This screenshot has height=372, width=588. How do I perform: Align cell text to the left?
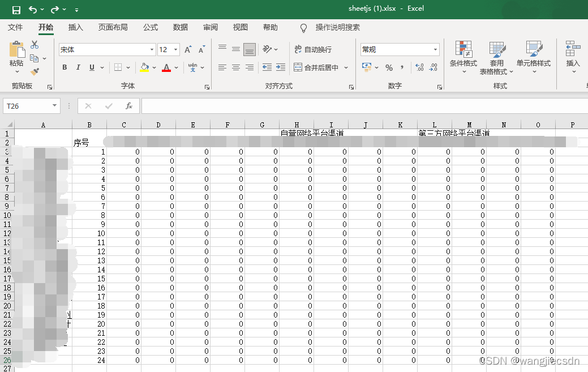click(x=222, y=67)
